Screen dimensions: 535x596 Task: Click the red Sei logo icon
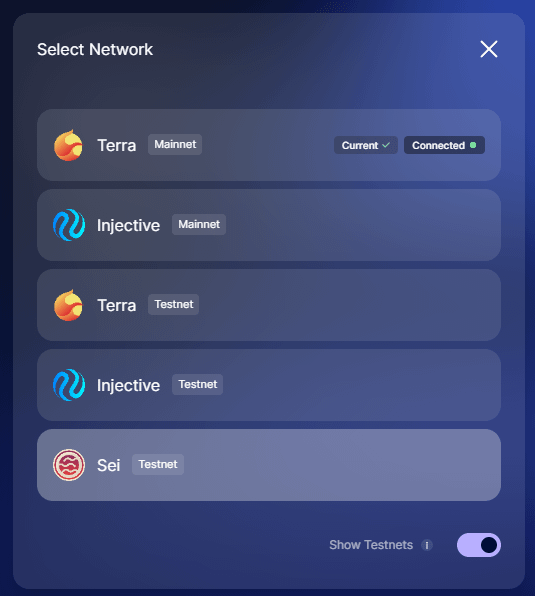pos(69,465)
